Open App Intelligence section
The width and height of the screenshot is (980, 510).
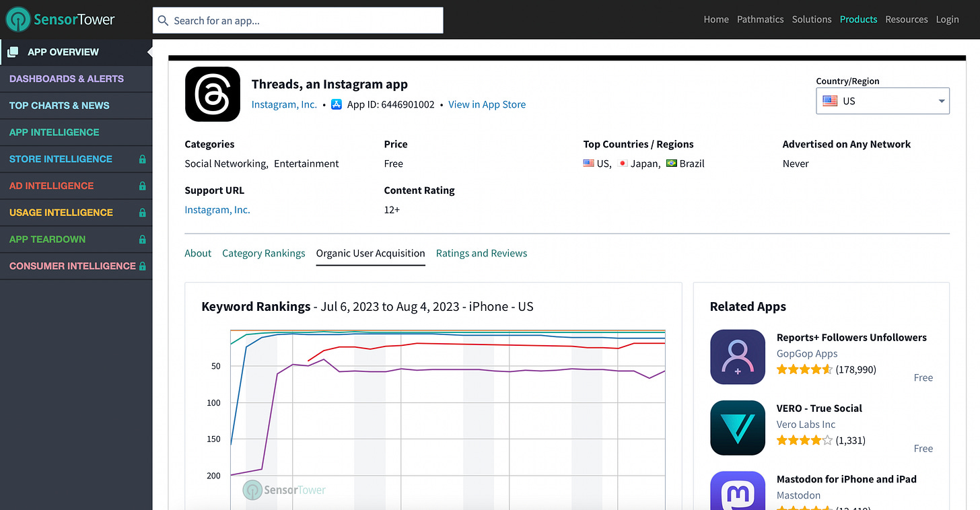coord(76,133)
